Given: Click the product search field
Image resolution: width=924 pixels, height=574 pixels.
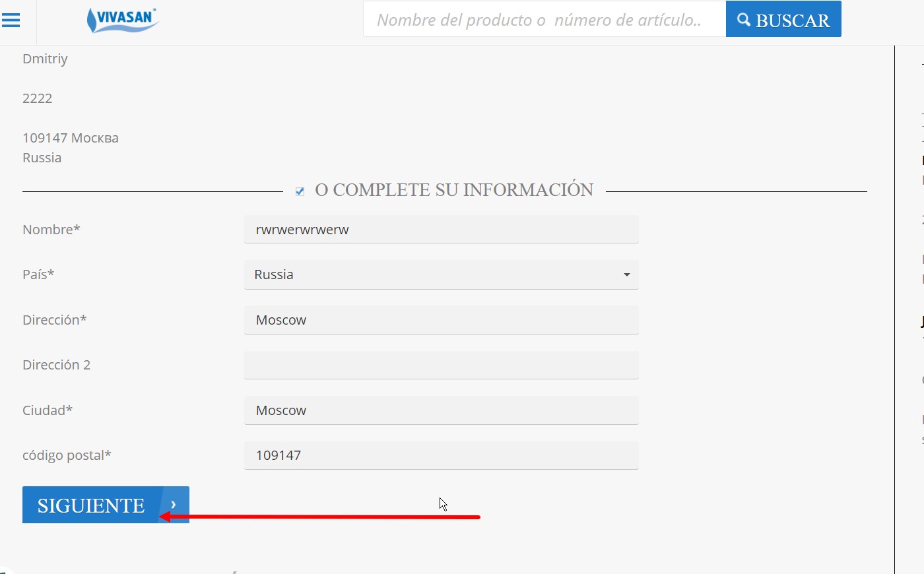Looking at the screenshot, I should pyautogui.click(x=544, y=19).
